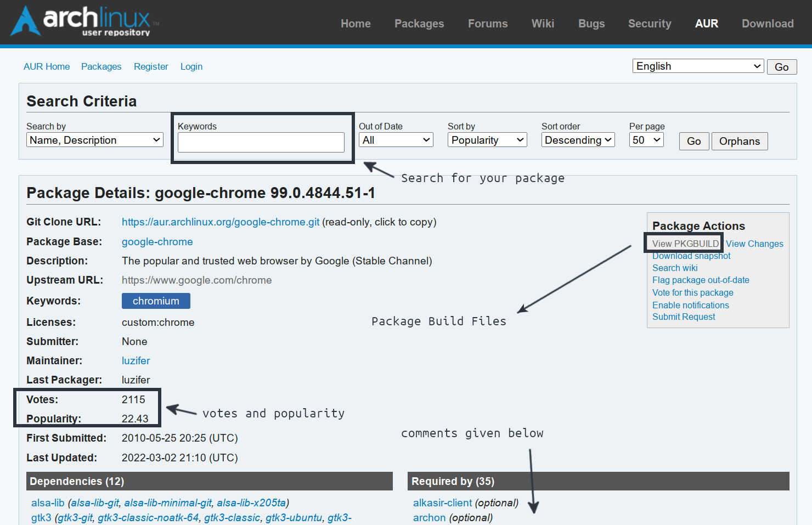Open the Packages sub-navigation link

coord(101,66)
